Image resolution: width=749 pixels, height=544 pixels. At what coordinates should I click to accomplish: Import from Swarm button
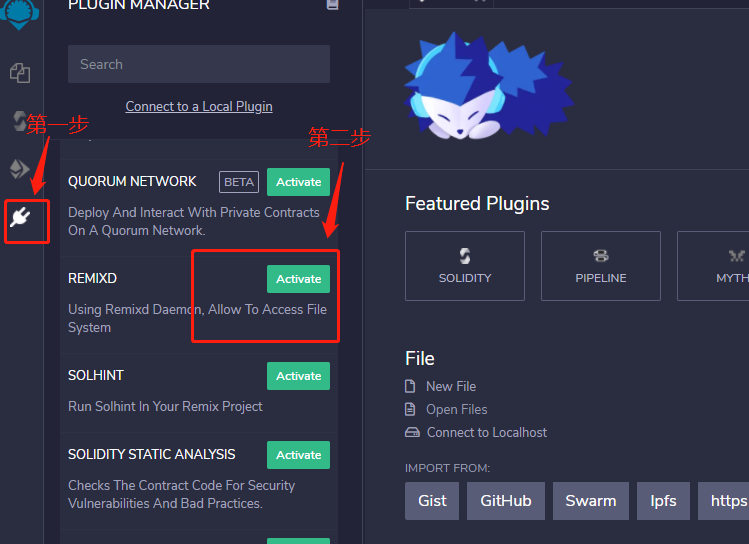(x=591, y=501)
